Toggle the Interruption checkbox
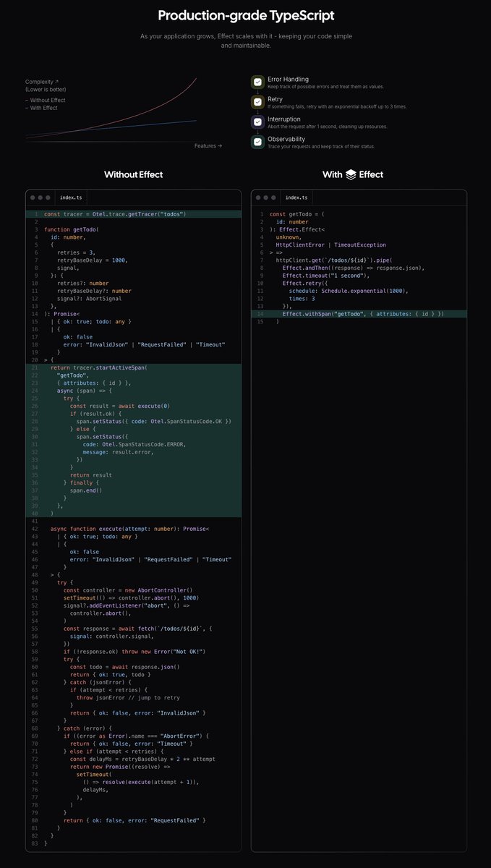 (x=257, y=122)
